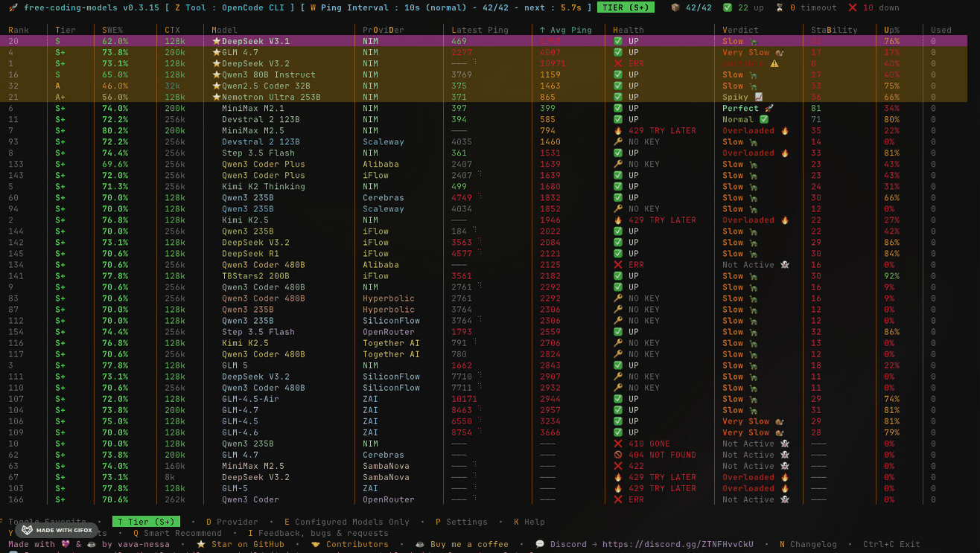The width and height of the screenshot is (980, 553).
Task: Sort by the Rank column header
Action: click(x=19, y=30)
